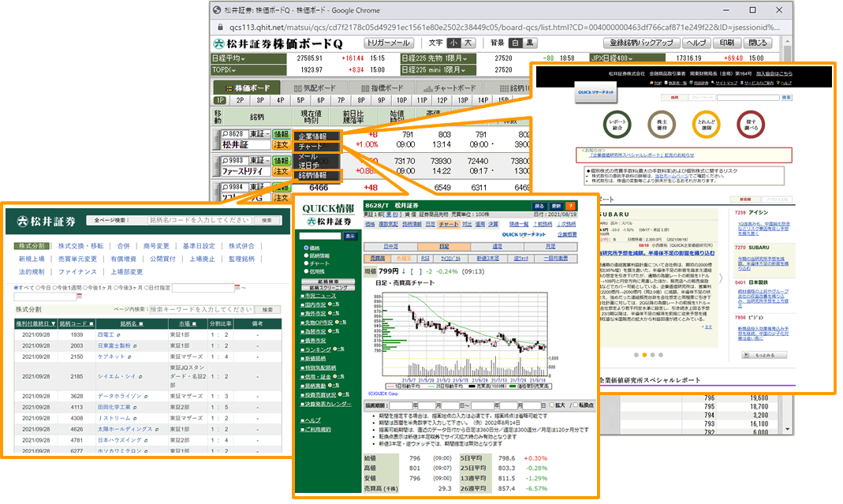Screen dimensions: 843x504
Task: Click the ページ内検索 keyword input field
Action: [202, 310]
